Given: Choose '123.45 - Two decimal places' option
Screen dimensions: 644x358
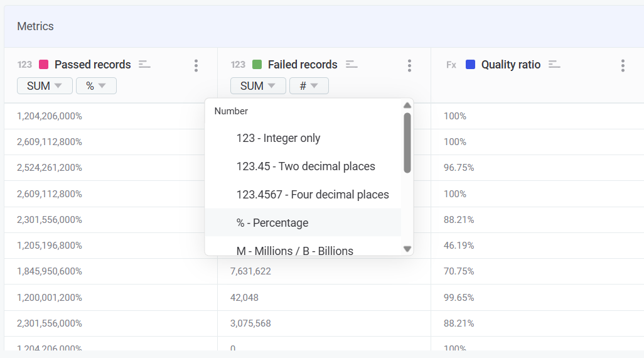Looking at the screenshot, I should 306,166.
